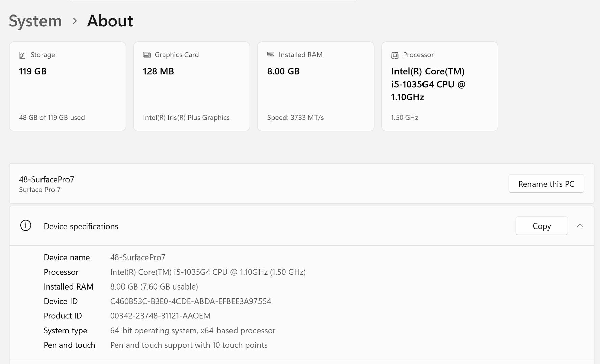This screenshot has height=364, width=600.
Task: Click the Graphics Card icon
Action: point(147,55)
